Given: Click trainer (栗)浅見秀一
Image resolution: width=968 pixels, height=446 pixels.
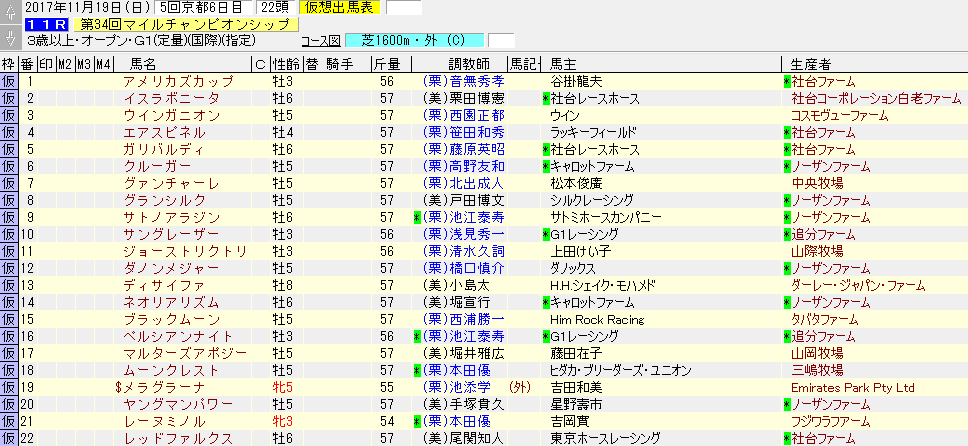Looking at the screenshot, I should tap(464, 234).
